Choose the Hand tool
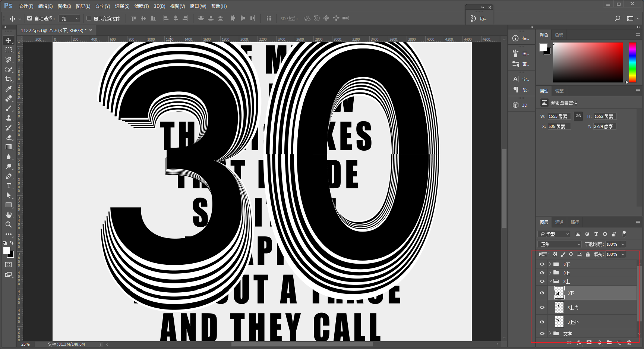644x349 pixels. [x=9, y=215]
